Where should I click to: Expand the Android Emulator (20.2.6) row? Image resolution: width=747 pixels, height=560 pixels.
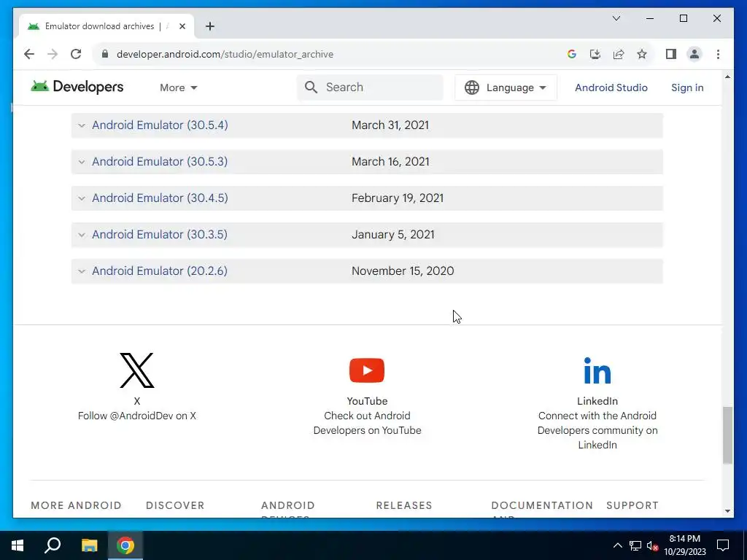(82, 271)
